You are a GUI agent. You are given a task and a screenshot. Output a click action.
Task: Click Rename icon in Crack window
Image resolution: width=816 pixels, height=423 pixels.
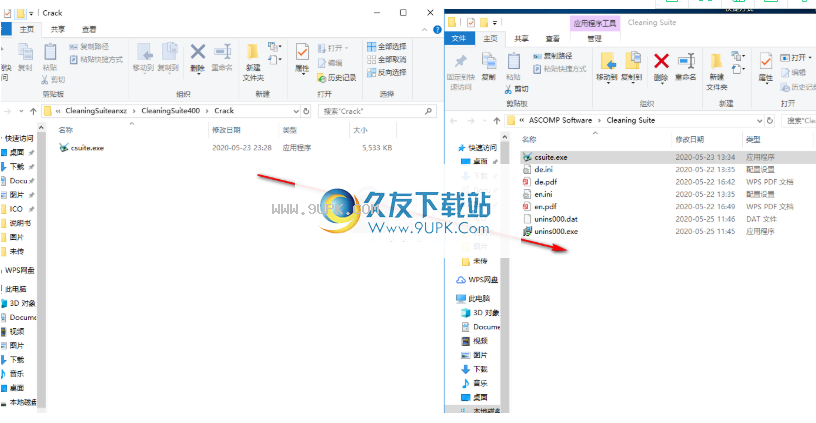click(x=222, y=57)
